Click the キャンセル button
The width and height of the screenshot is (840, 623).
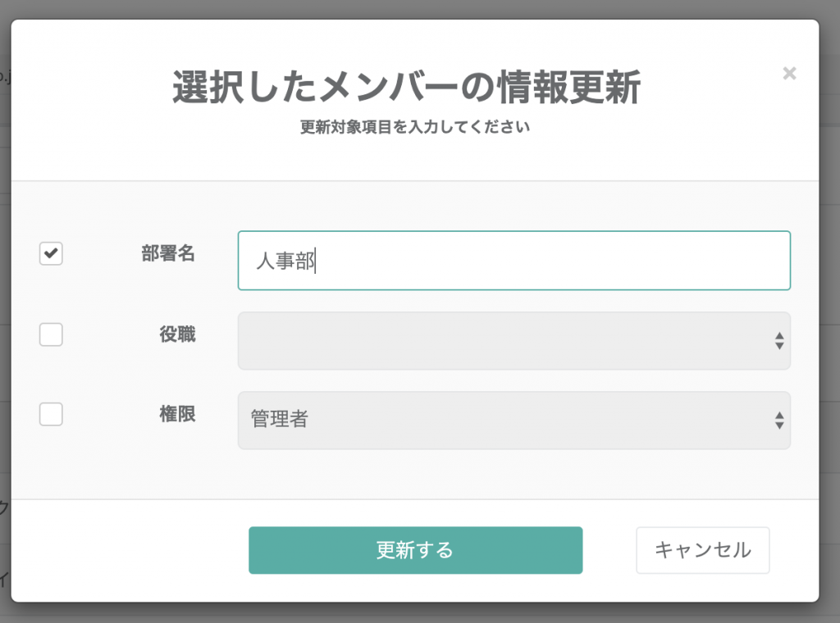[x=702, y=550]
